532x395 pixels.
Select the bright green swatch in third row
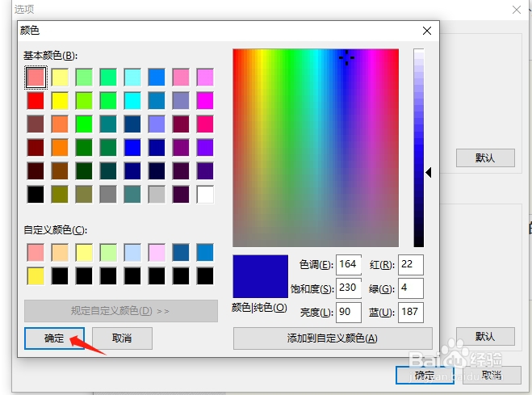pyautogui.click(x=84, y=124)
